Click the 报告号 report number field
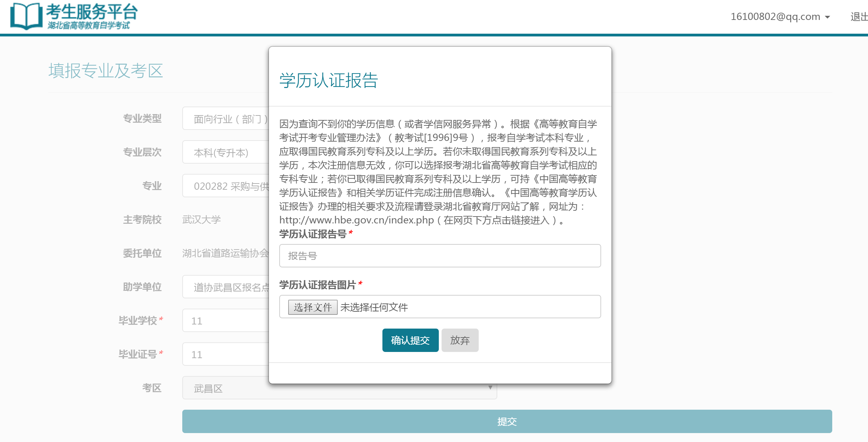 440,256
